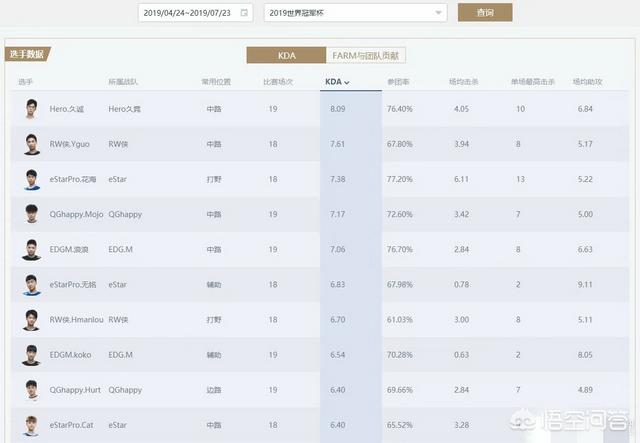Image resolution: width=640 pixels, height=443 pixels.
Task: Click the RW侠.Yguo player avatar
Action: pyautogui.click(x=31, y=144)
